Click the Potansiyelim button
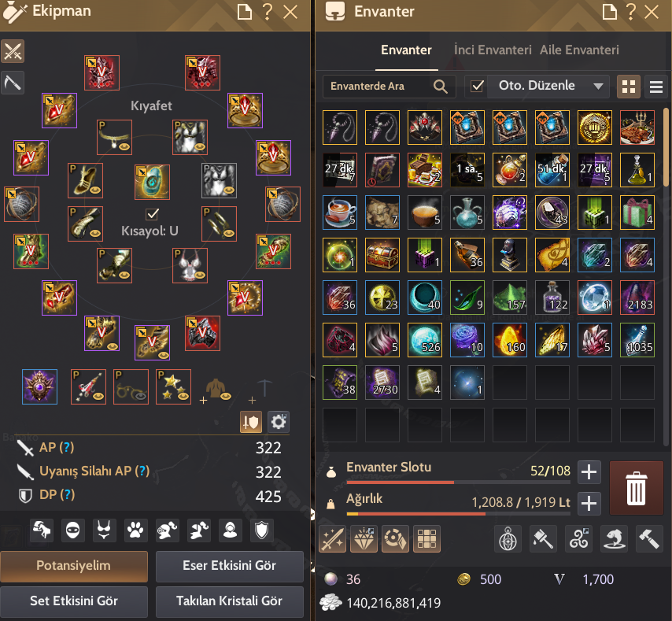This screenshot has width=672, height=621. click(74, 566)
